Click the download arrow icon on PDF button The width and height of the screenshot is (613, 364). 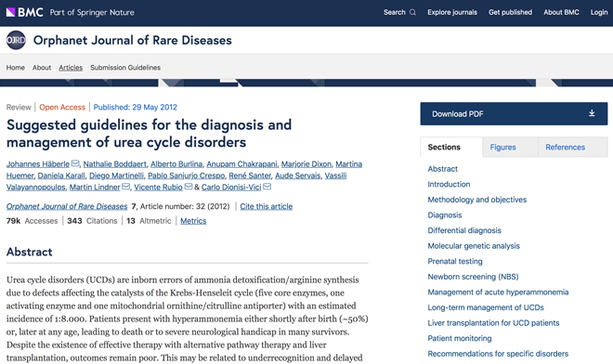click(592, 113)
